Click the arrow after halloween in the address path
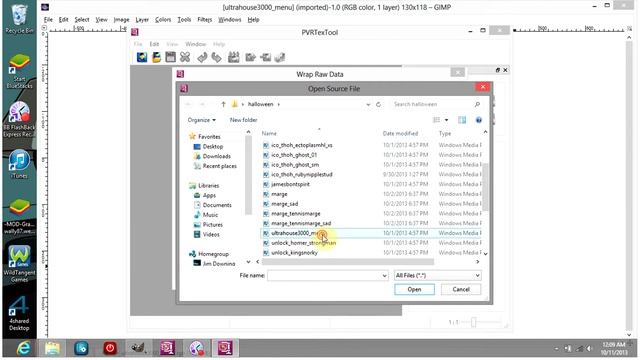Screen dimensions: 640x360 (x=279, y=104)
